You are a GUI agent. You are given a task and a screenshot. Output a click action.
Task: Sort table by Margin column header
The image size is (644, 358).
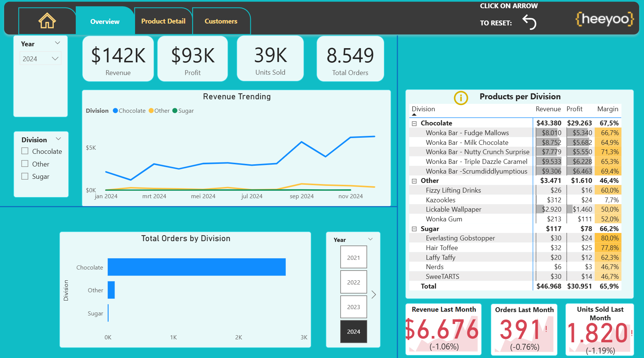pos(607,109)
